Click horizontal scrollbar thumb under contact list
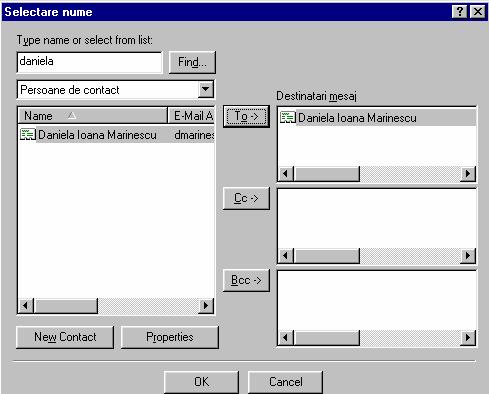The height and width of the screenshot is (394, 489). pos(66,305)
